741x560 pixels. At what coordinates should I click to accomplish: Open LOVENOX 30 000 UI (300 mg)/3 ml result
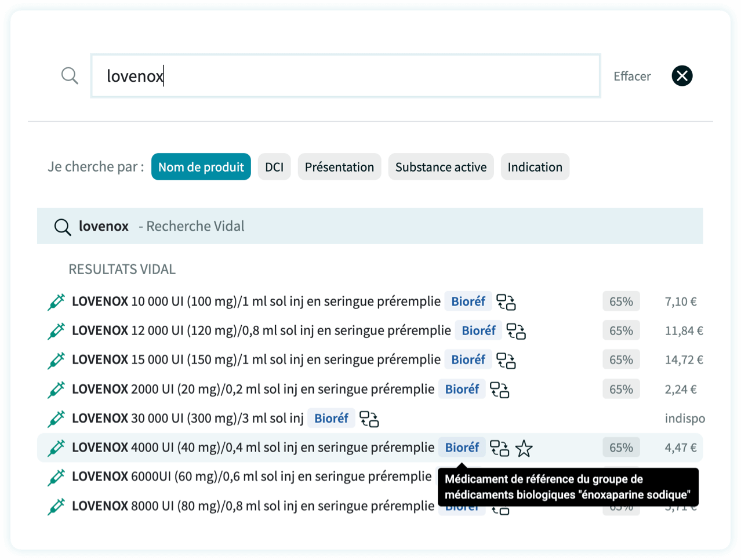click(x=188, y=418)
